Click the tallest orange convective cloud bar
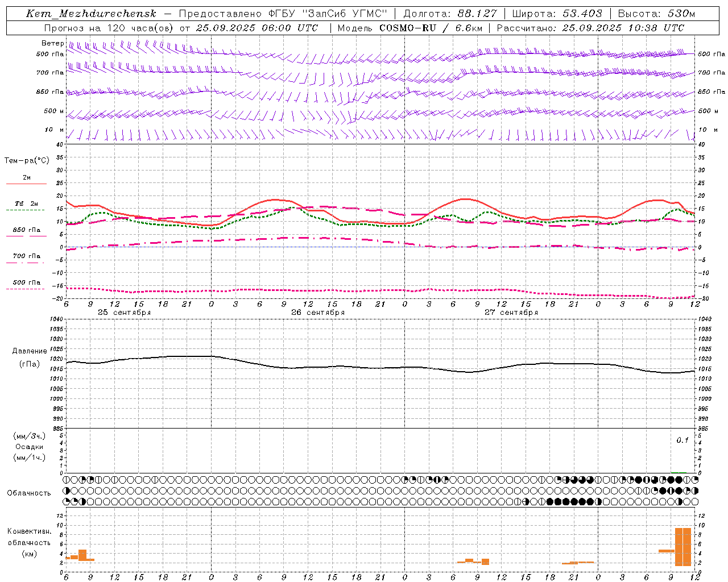This screenshot has height=582, width=728. [683, 547]
